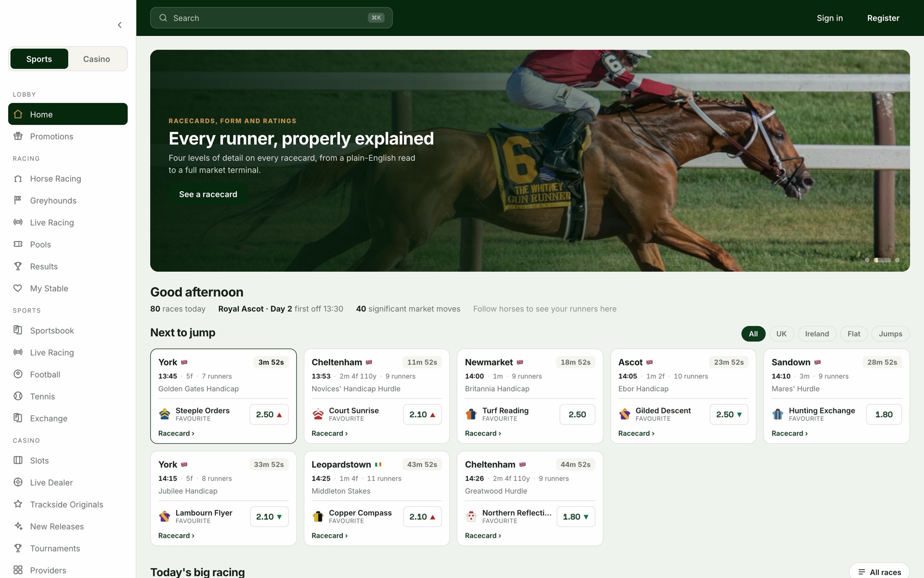Filter Next to jump by Flat

coord(854,334)
